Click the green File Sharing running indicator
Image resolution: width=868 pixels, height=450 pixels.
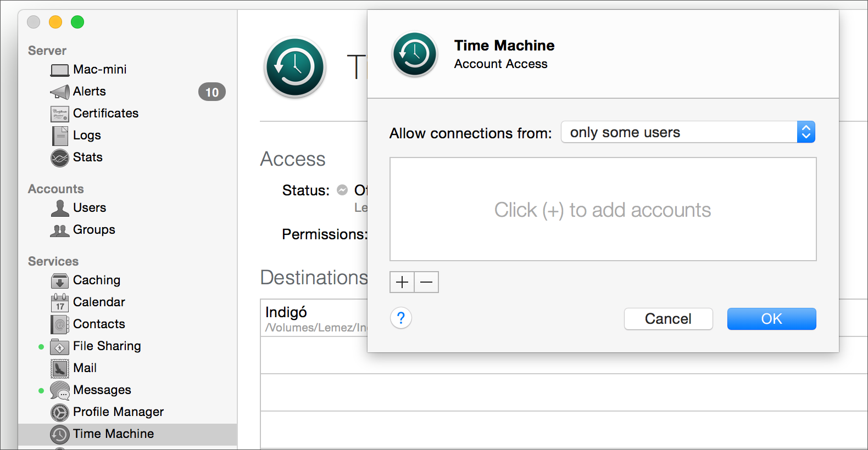(x=41, y=347)
